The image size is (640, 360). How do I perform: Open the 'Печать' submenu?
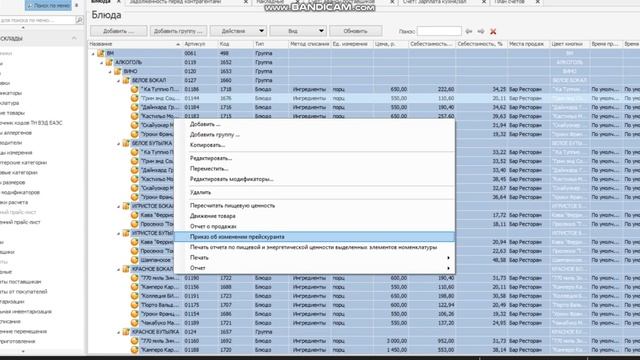[314, 258]
